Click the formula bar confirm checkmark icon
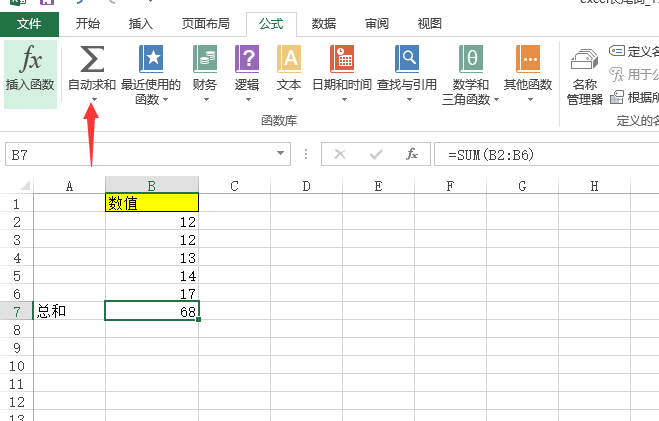Screen dimensions: 659x421 click(376, 155)
